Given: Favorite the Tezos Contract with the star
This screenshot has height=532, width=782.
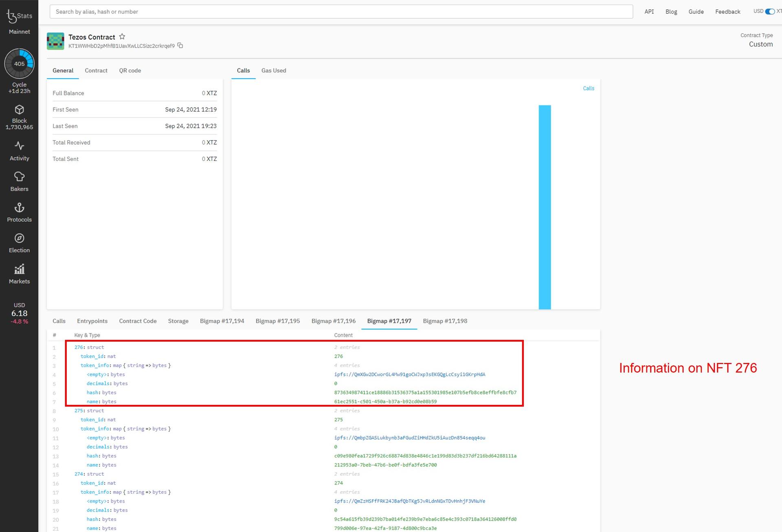Looking at the screenshot, I should point(122,37).
